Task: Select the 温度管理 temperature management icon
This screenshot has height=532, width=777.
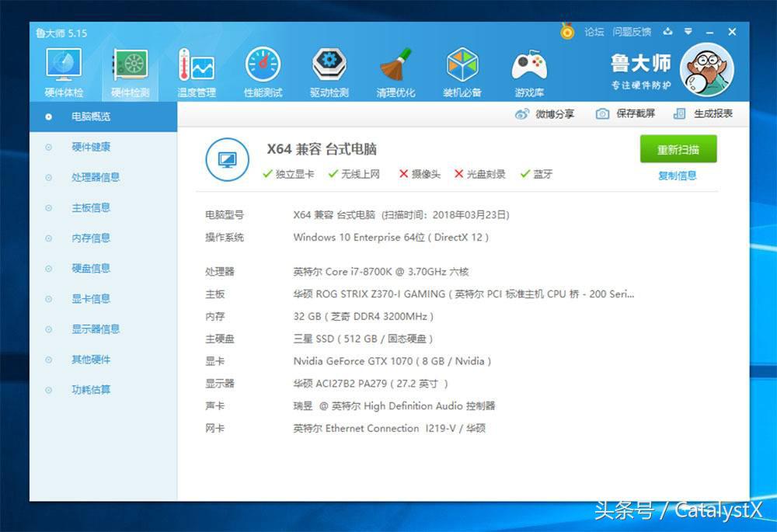Action: 197,66
